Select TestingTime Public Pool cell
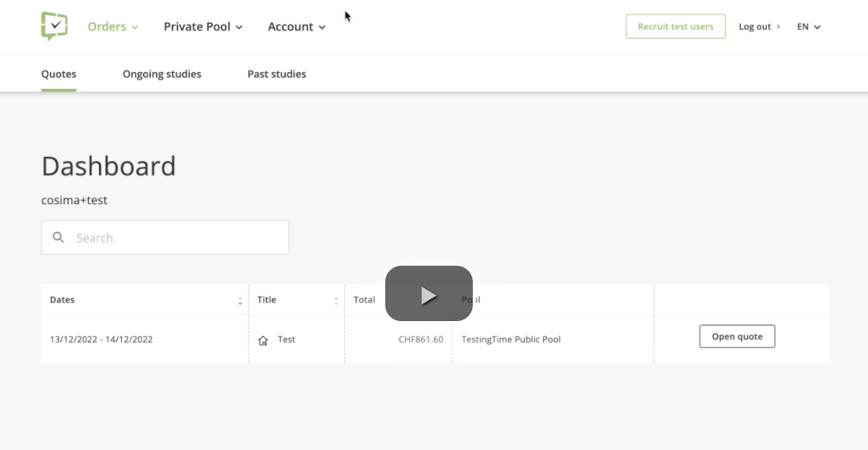This screenshot has width=868, height=450. (511, 339)
